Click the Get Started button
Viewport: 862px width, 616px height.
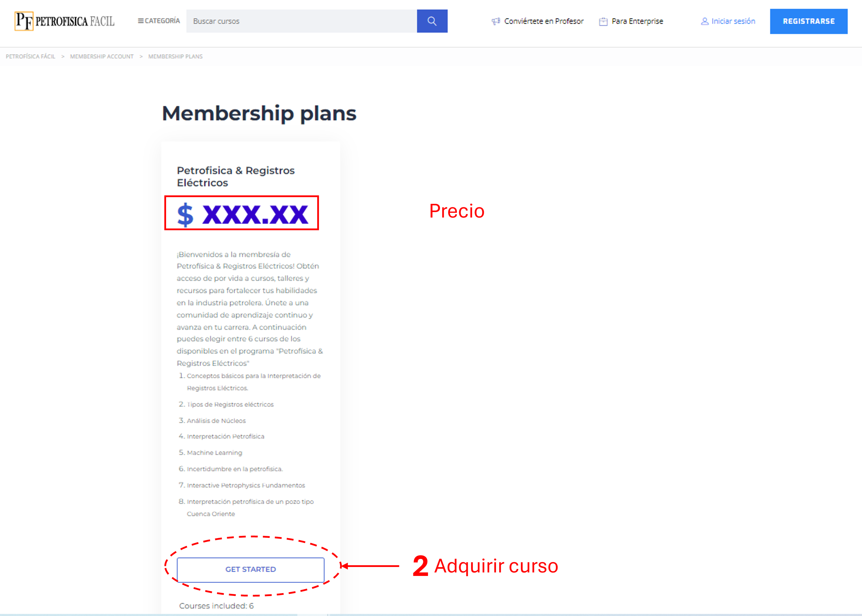[250, 569]
